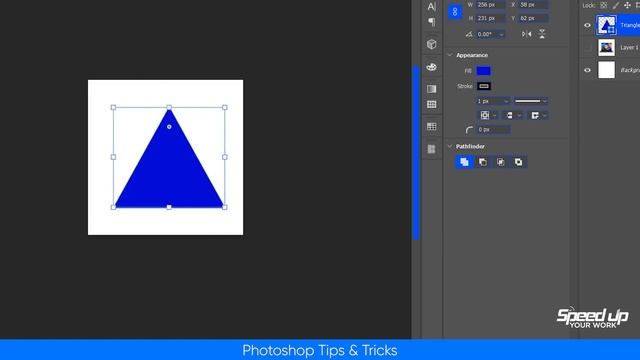
Task: Open the Swatches grid panel icon
Action: (x=431, y=104)
